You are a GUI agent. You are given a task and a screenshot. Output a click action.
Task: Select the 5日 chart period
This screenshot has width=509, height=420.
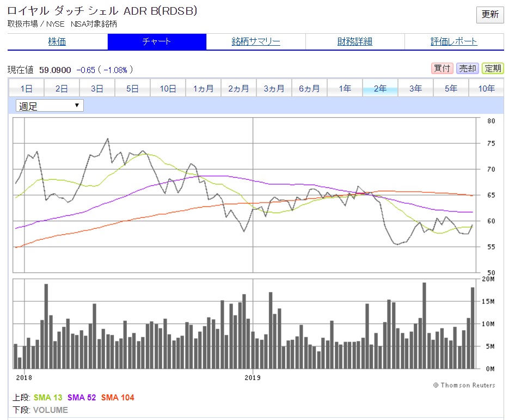(x=132, y=88)
